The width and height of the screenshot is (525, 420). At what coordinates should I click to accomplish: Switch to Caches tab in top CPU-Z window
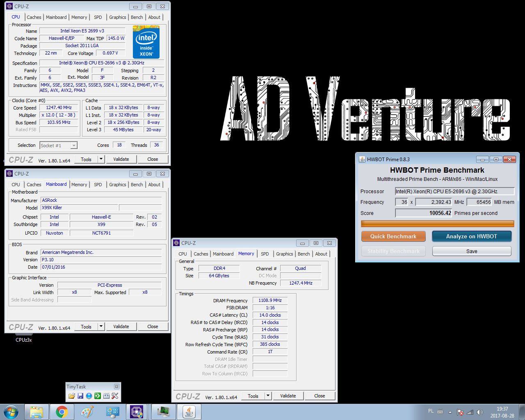coord(34,17)
